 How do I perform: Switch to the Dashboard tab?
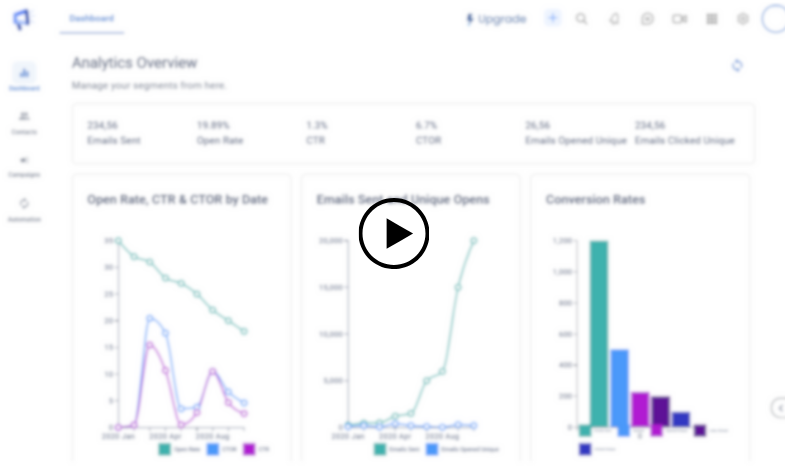[91, 18]
